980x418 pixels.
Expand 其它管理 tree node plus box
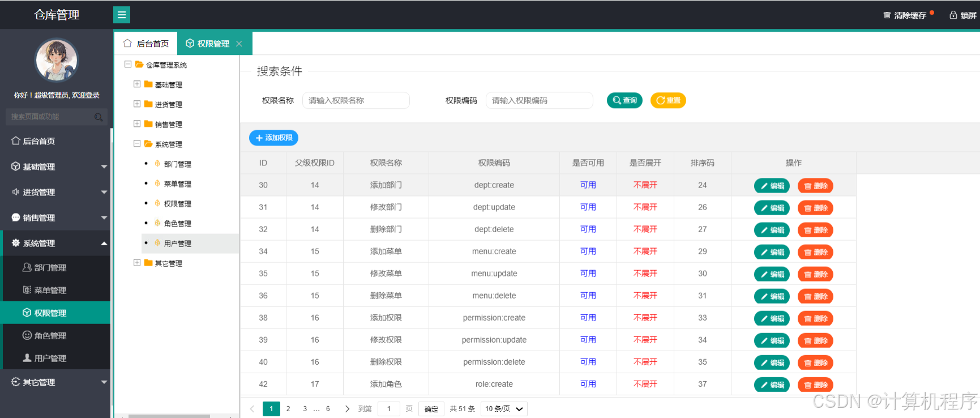[x=137, y=262]
